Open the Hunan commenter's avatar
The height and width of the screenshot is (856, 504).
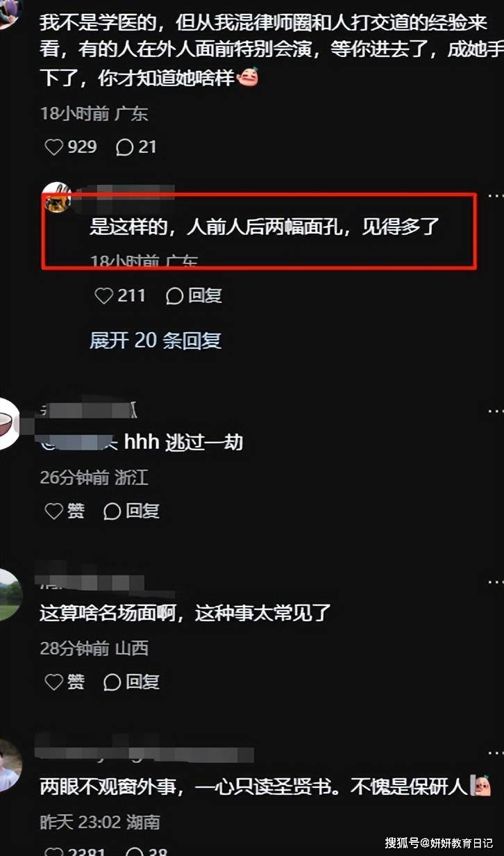point(9,766)
